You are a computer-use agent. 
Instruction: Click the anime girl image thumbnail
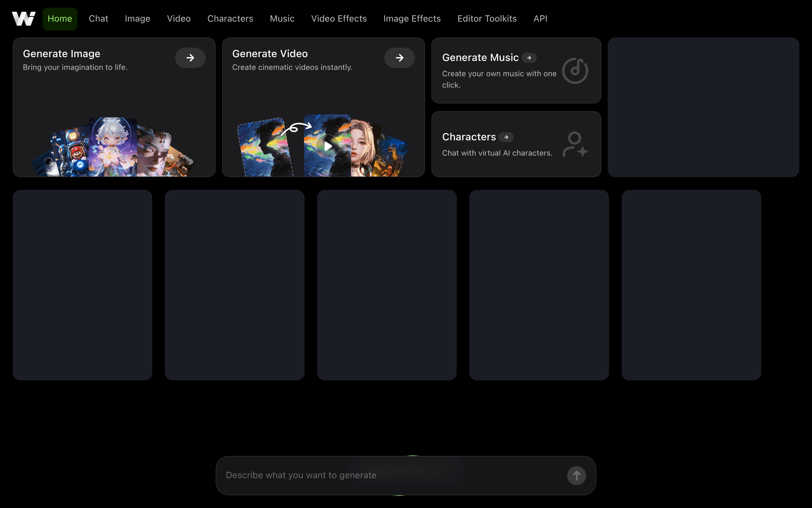(113, 147)
